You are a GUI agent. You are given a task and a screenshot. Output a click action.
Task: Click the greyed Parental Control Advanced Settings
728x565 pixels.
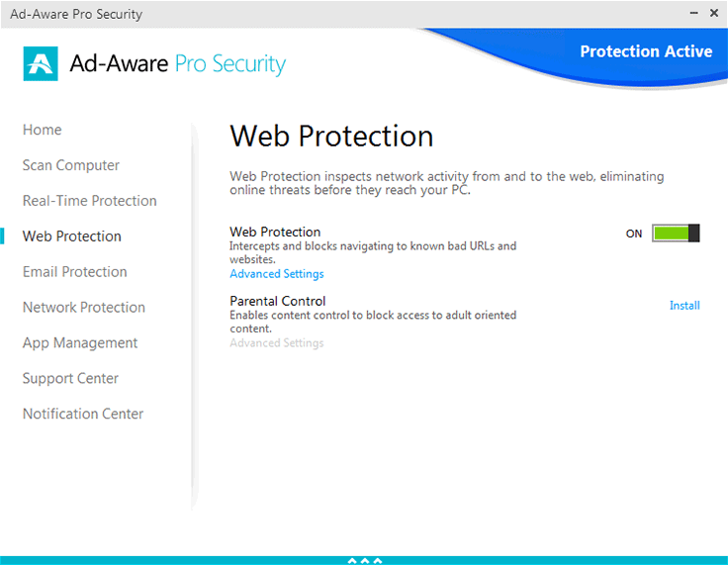[x=277, y=343]
